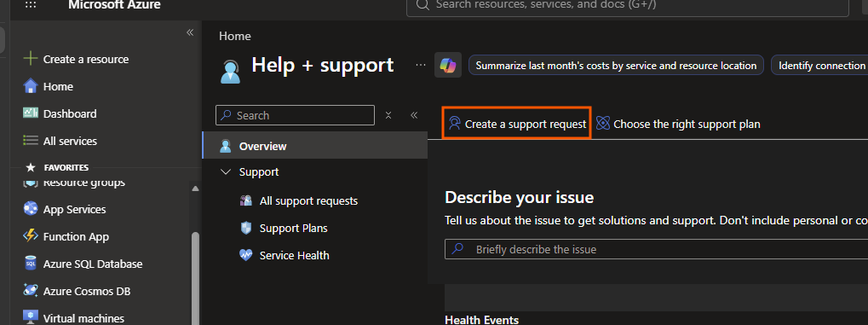
Task: Open All services in sidebar
Action: pyautogui.click(x=70, y=141)
